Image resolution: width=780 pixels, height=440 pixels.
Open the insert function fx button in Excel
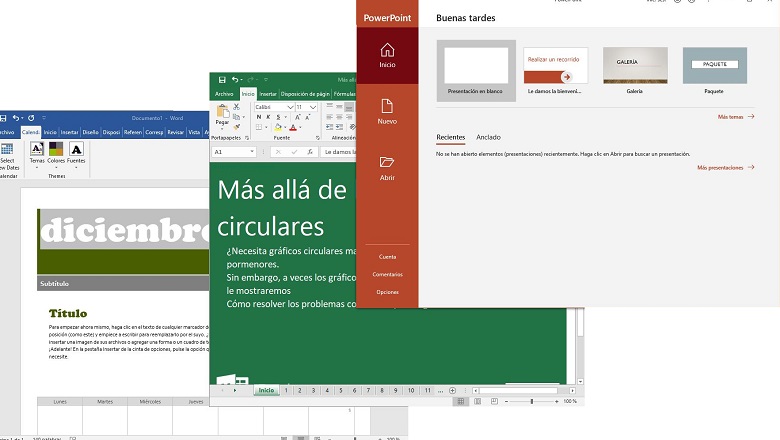309,152
